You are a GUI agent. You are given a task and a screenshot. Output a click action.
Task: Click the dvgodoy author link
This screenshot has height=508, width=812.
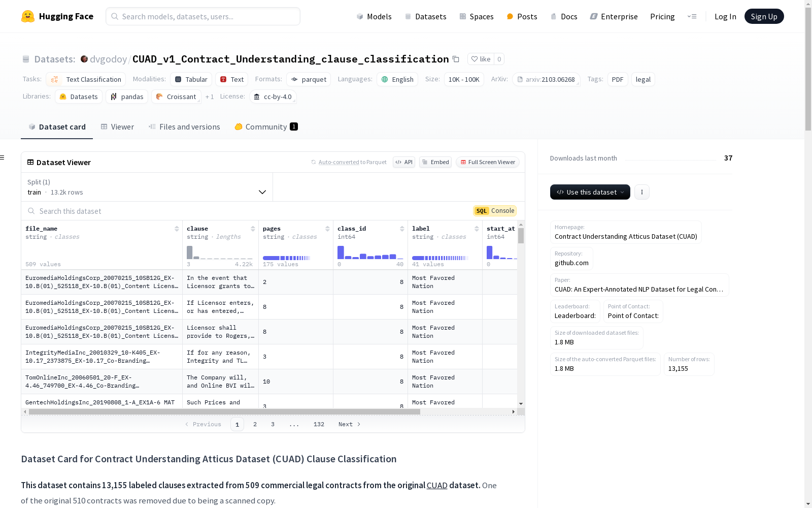(x=108, y=59)
